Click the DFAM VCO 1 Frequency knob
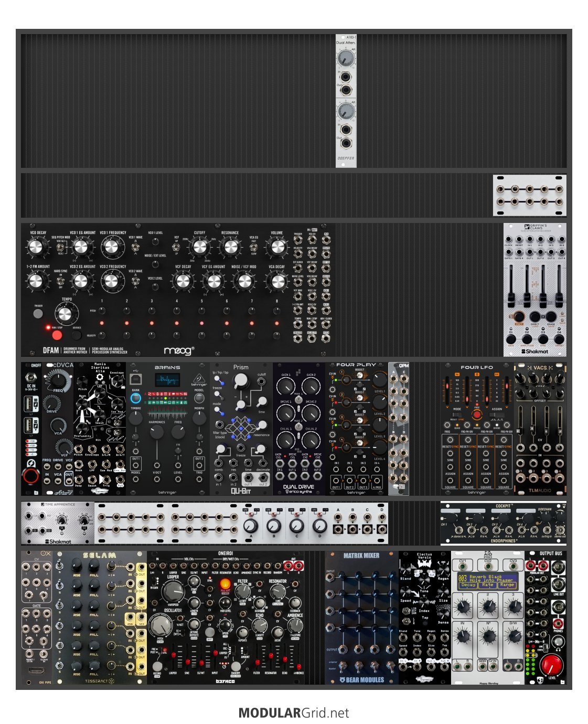The image size is (588, 724). [113, 247]
